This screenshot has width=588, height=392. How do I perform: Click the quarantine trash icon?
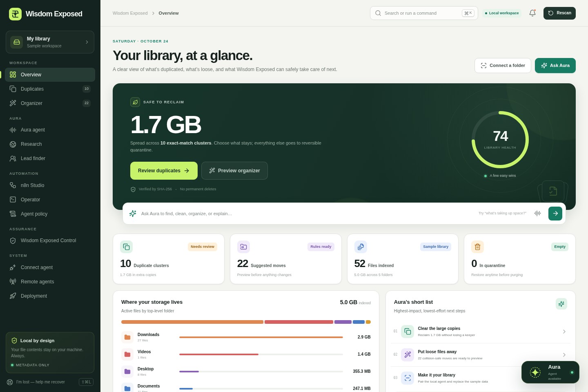[x=477, y=247]
